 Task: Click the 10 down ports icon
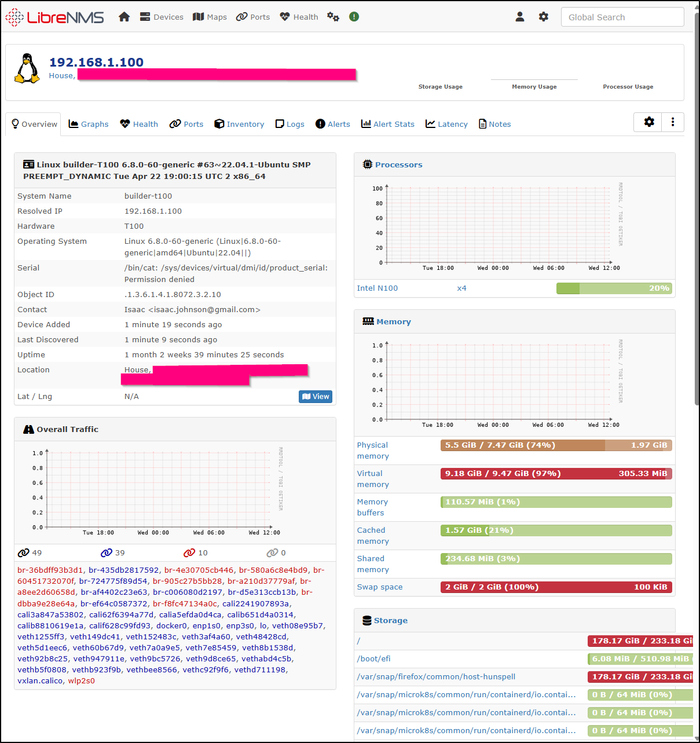[189, 553]
